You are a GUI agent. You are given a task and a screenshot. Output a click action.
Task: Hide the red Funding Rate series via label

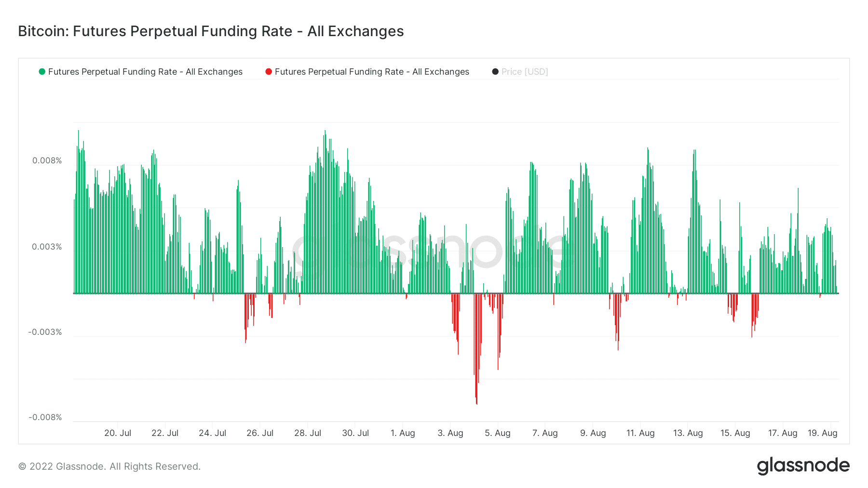click(x=372, y=72)
